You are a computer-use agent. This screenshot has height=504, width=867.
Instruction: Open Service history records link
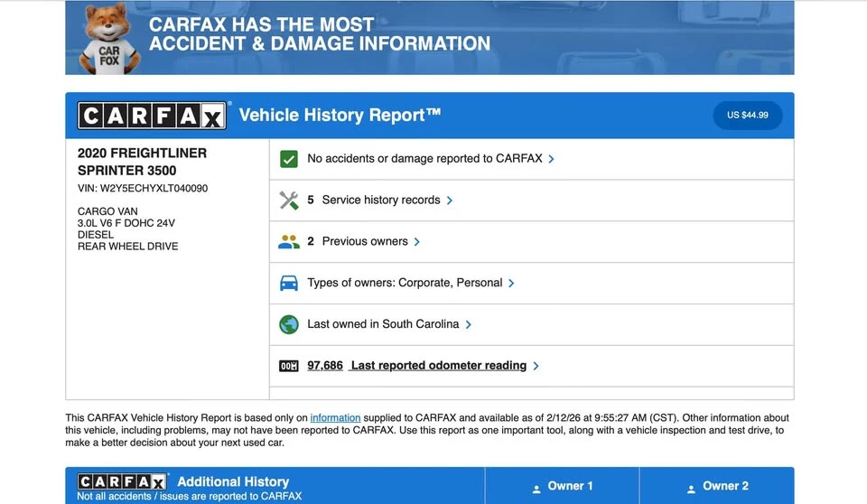[x=381, y=200]
